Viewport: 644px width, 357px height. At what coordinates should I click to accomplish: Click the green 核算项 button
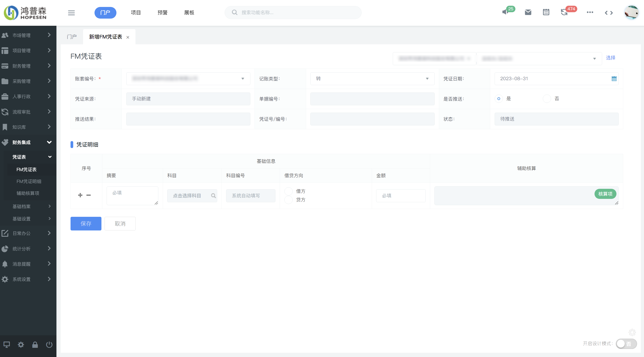[605, 194]
